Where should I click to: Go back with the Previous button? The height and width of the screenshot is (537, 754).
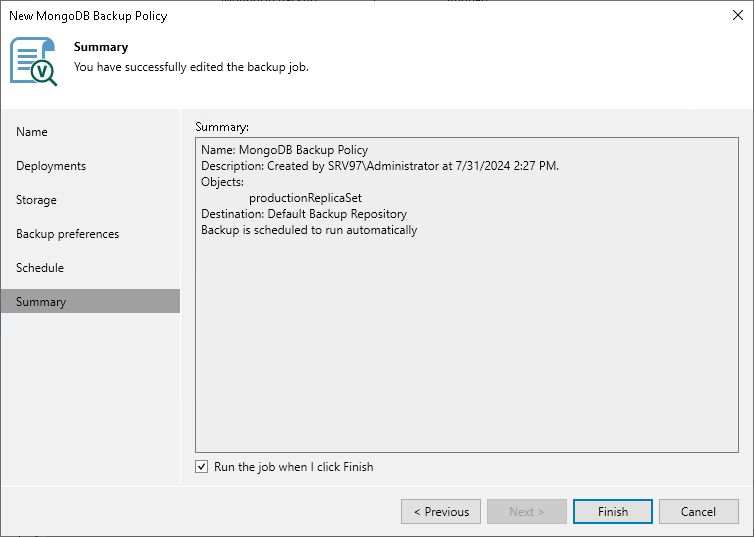[441, 512]
